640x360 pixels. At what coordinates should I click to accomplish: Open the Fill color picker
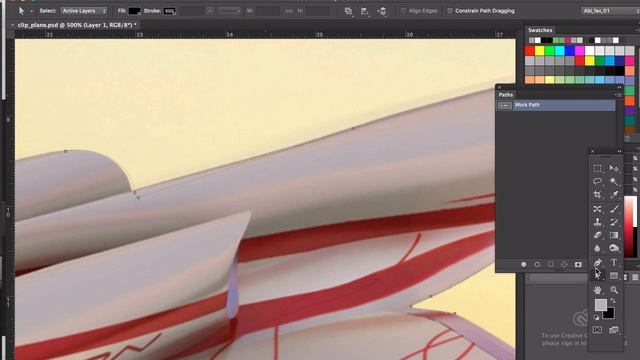click(x=134, y=11)
